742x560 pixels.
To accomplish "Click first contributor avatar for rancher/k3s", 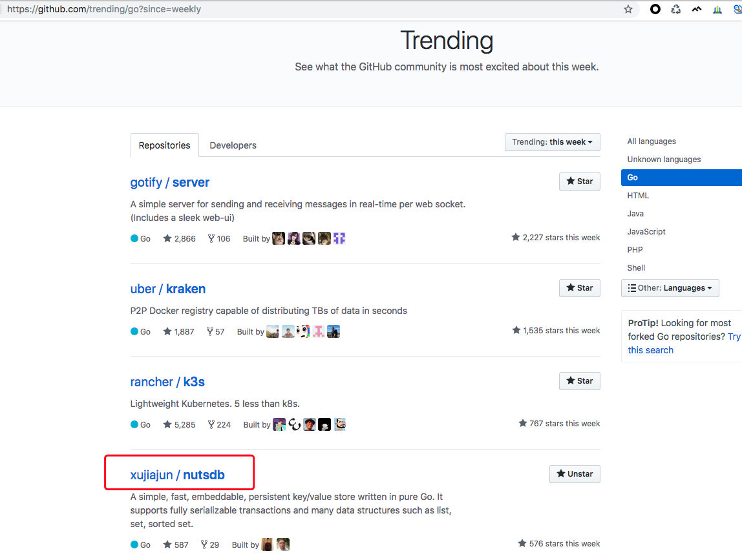I will [279, 425].
